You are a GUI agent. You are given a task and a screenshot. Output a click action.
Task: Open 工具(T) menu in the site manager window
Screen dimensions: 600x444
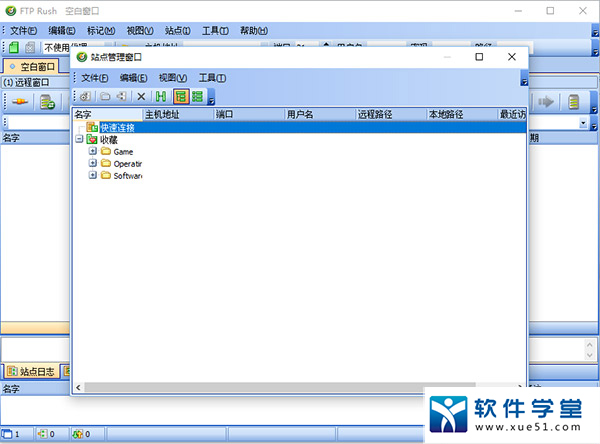point(212,78)
